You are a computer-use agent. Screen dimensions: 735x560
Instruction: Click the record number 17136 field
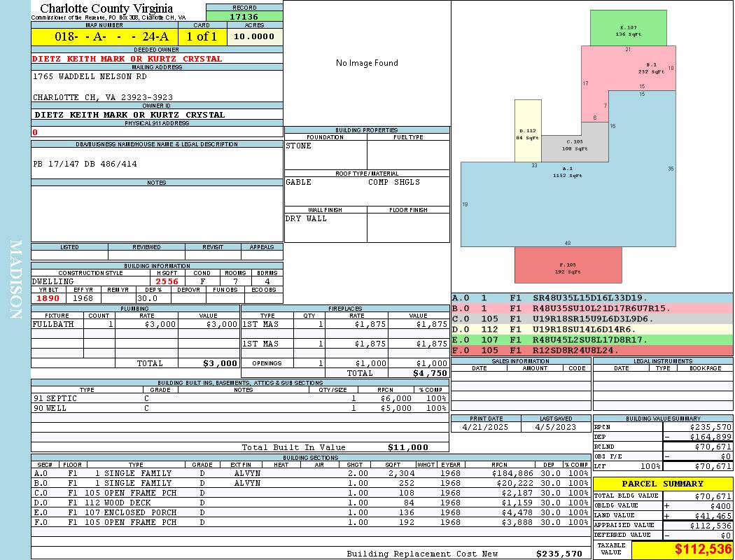click(244, 16)
